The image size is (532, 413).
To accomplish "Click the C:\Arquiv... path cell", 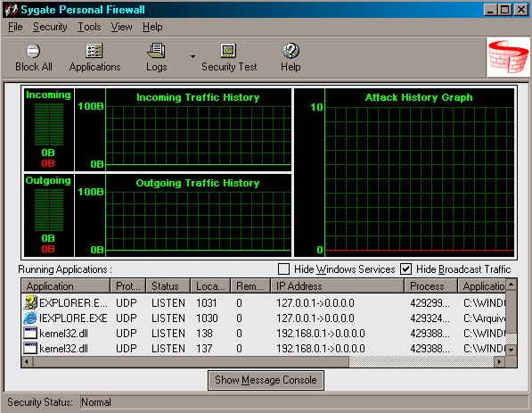I will click(x=484, y=318).
